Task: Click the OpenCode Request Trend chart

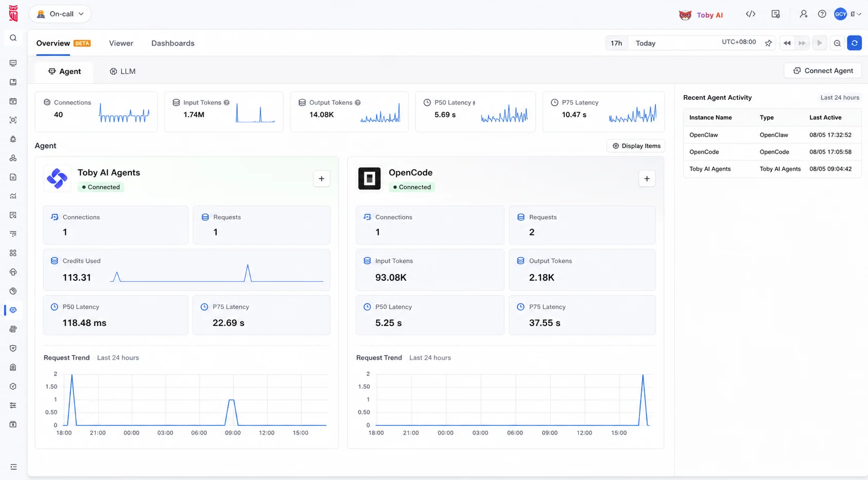Action: pyautogui.click(x=505, y=404)
